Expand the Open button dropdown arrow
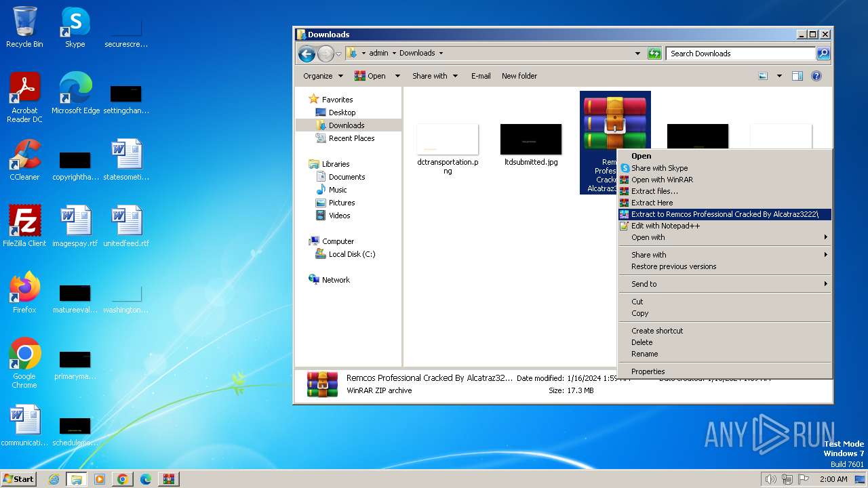The image size is (868, 488). [x=397, y=76]
